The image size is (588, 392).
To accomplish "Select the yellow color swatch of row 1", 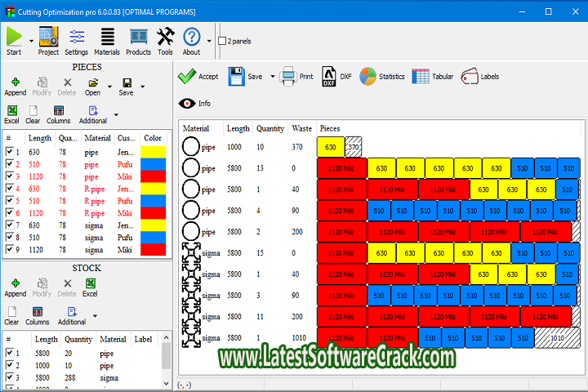I will coord(153,152).
